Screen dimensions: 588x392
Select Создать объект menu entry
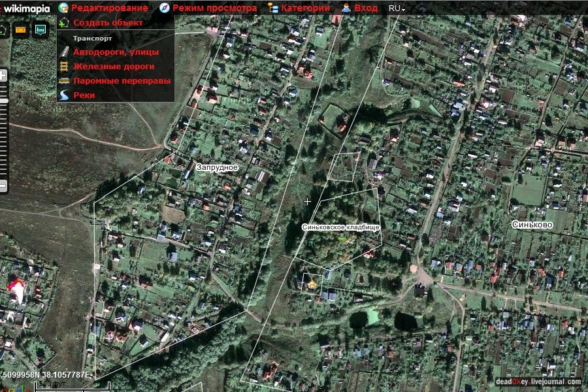point(108,22)
